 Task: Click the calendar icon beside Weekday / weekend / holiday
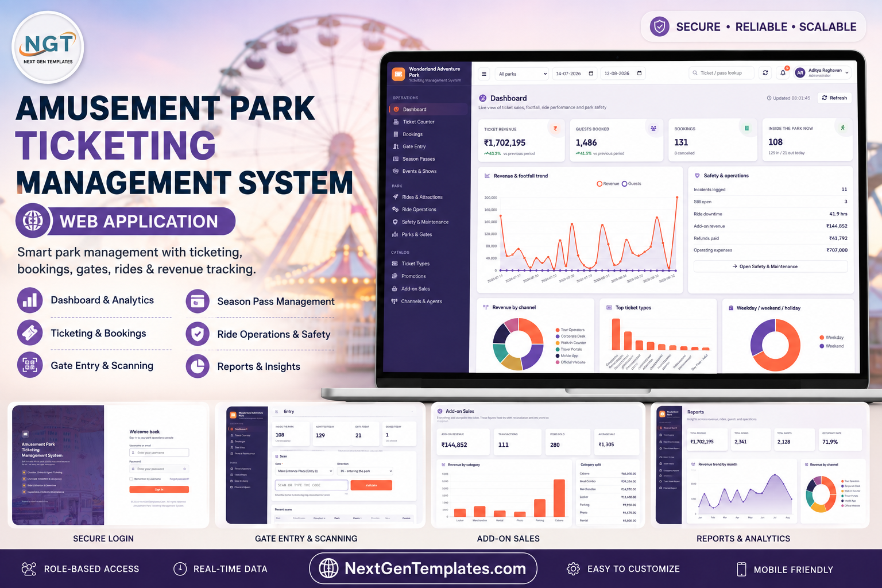(x=731, y=308)
